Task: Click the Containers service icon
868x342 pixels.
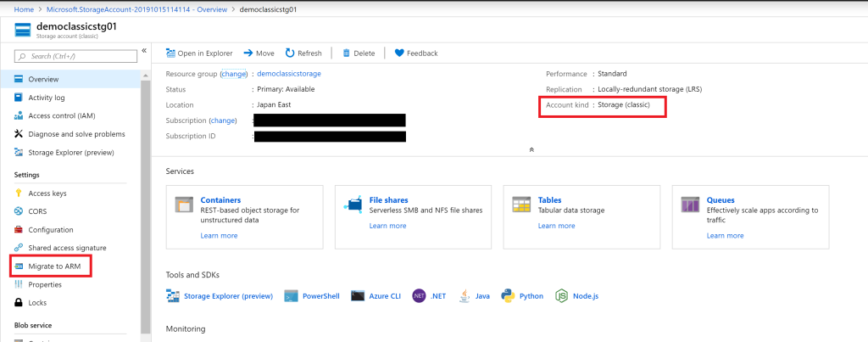Action: point(183,205)
